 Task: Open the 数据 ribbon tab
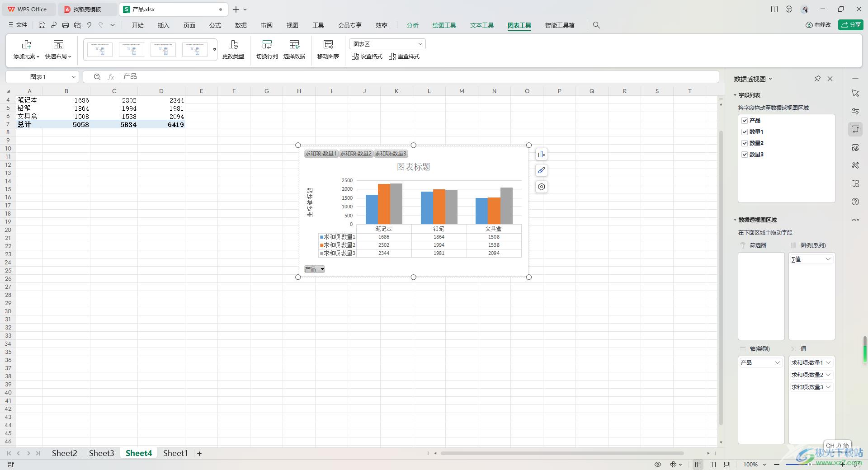pos(241,25)
